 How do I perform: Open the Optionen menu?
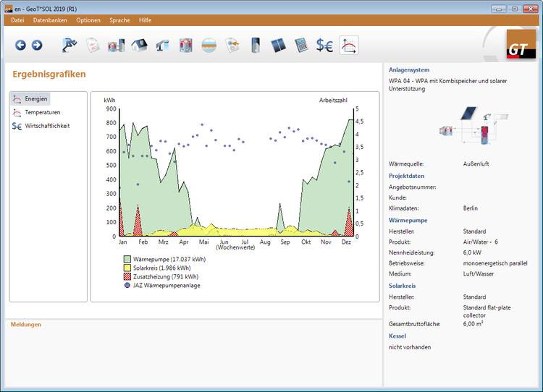coord(88,20)
